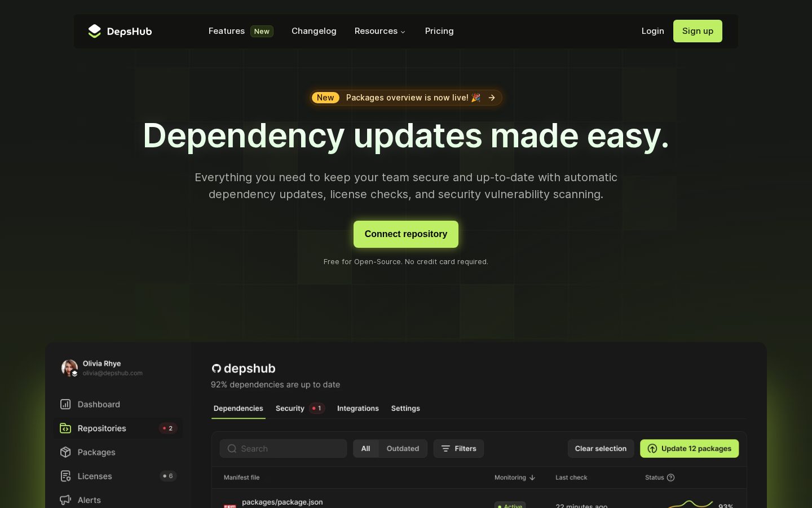The width and height of the screenshot is (812, 508).
Task: Open Dashboard icon in sidebar
Action: (65, 404)
